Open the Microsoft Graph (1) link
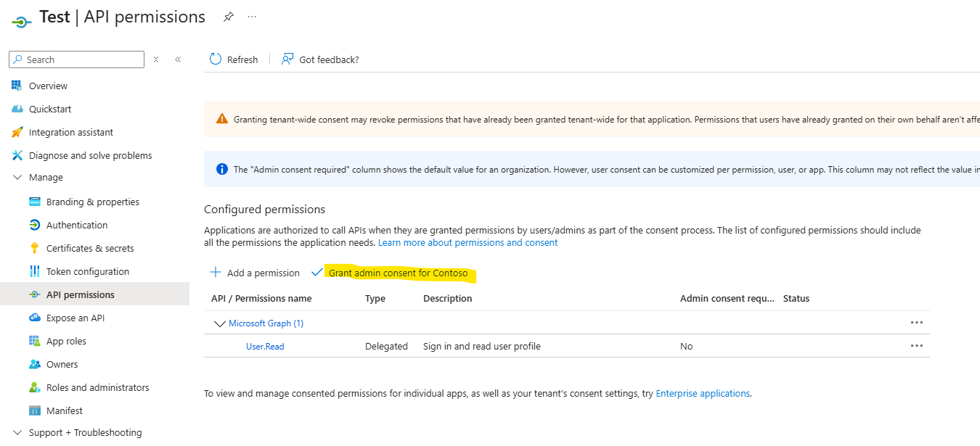This screenshot has height=446, width=980. click(266, 323)
